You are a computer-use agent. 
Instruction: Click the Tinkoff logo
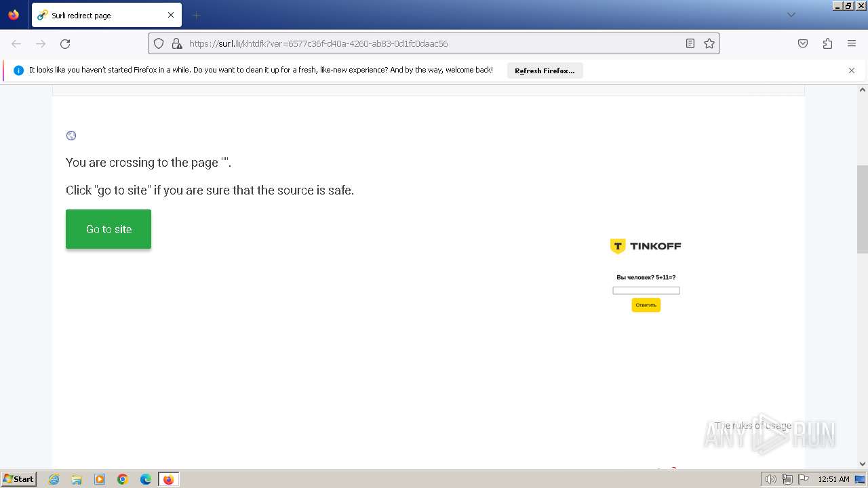point(646,246)
